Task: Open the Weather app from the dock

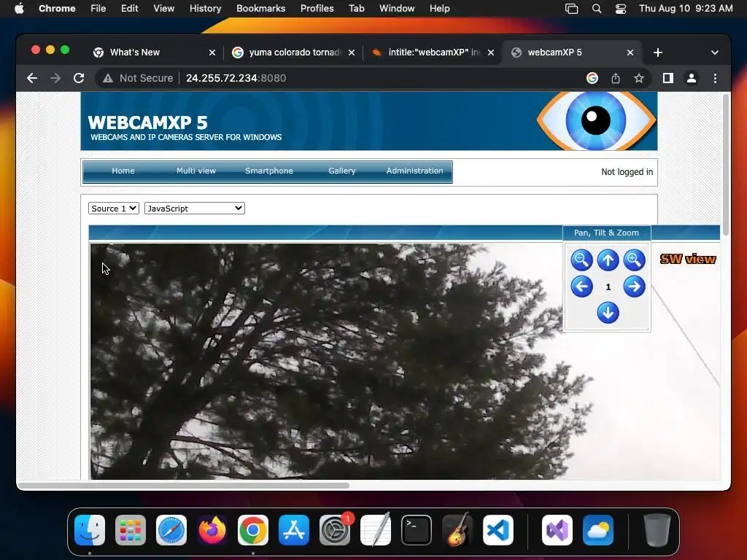Action: coord(598,530)
